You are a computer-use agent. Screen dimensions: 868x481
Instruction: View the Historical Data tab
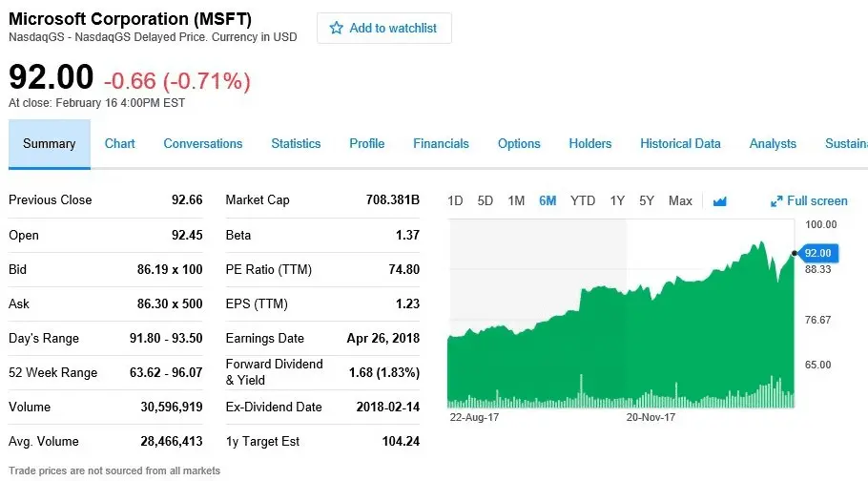point(680,144)
